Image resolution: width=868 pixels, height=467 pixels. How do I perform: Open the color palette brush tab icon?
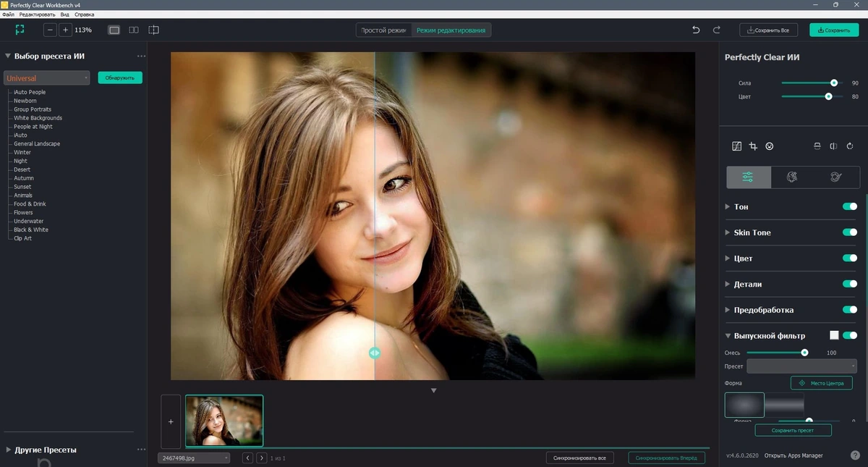[x=837, y=177]
